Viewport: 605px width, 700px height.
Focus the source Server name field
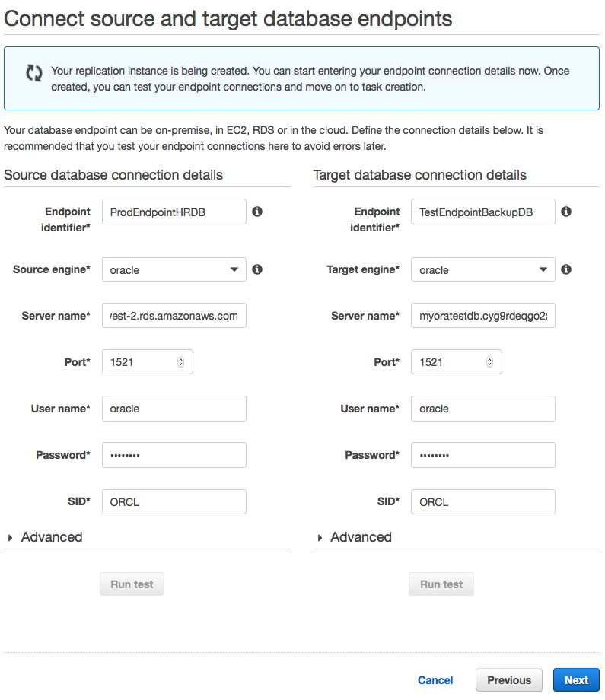[174, 316]
